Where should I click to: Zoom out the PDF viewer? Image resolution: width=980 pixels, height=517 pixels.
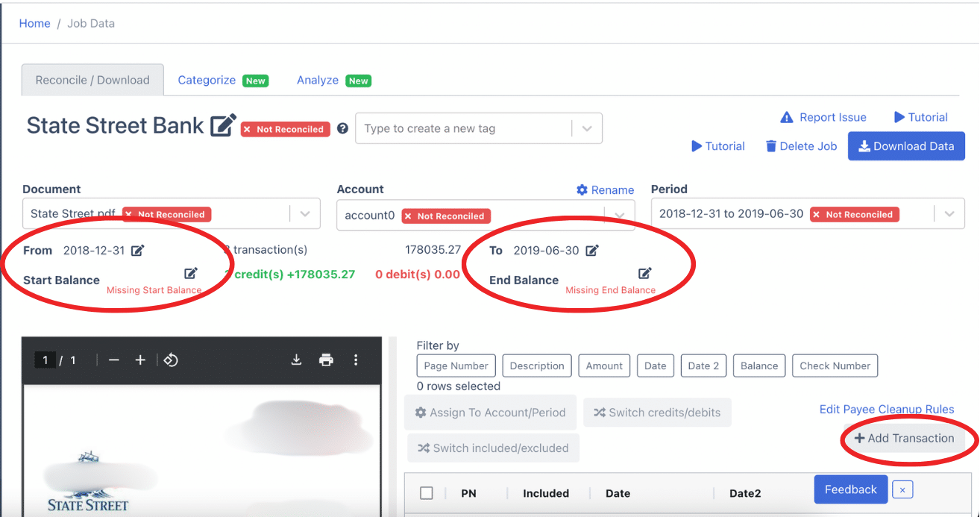114,360
